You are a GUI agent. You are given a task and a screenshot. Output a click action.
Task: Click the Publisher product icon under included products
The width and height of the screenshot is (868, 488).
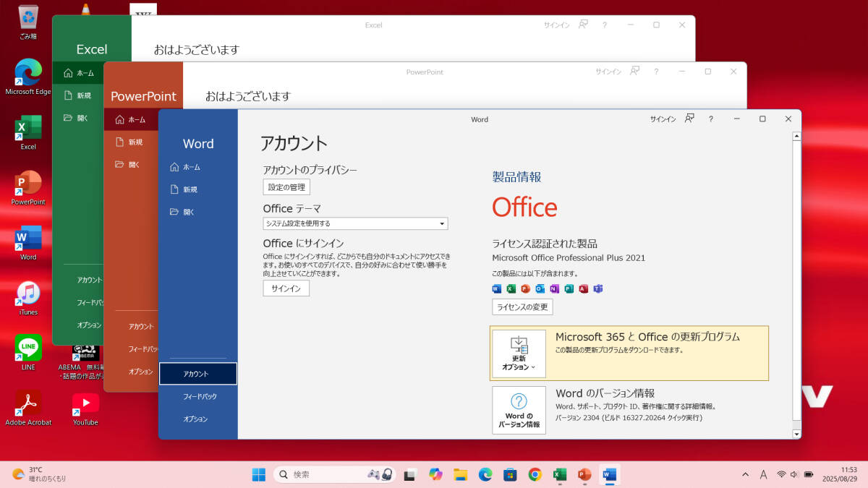[x=569, y=288]
